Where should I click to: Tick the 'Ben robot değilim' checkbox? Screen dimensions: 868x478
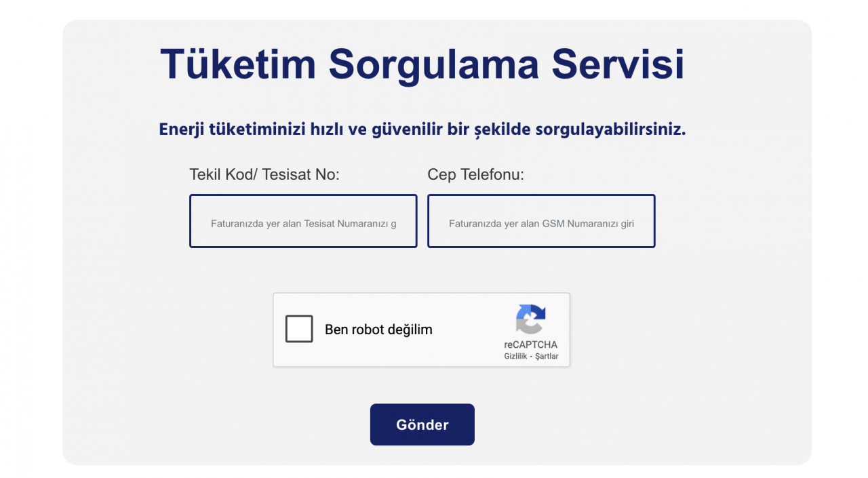(x=299, y=330)
